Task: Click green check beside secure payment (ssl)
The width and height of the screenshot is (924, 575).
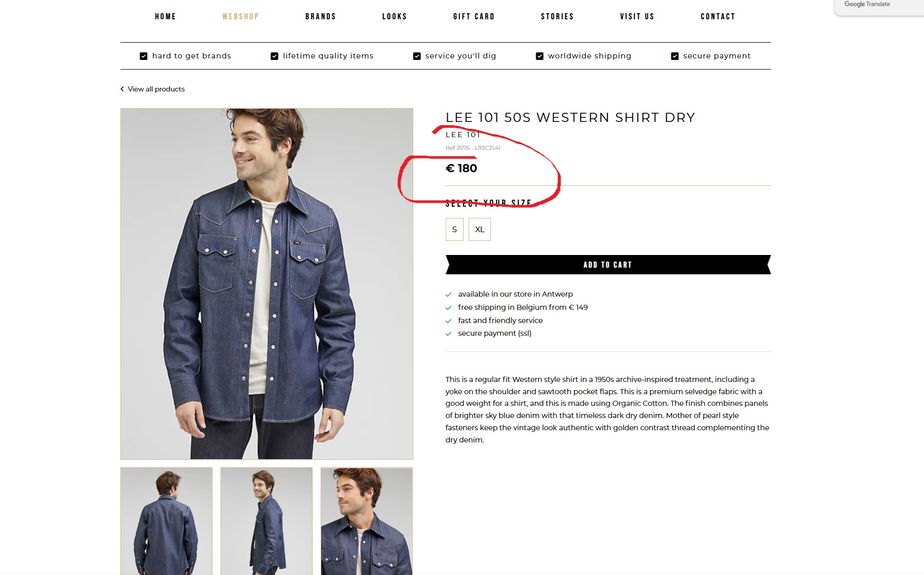Action: (x=448, y=334)
